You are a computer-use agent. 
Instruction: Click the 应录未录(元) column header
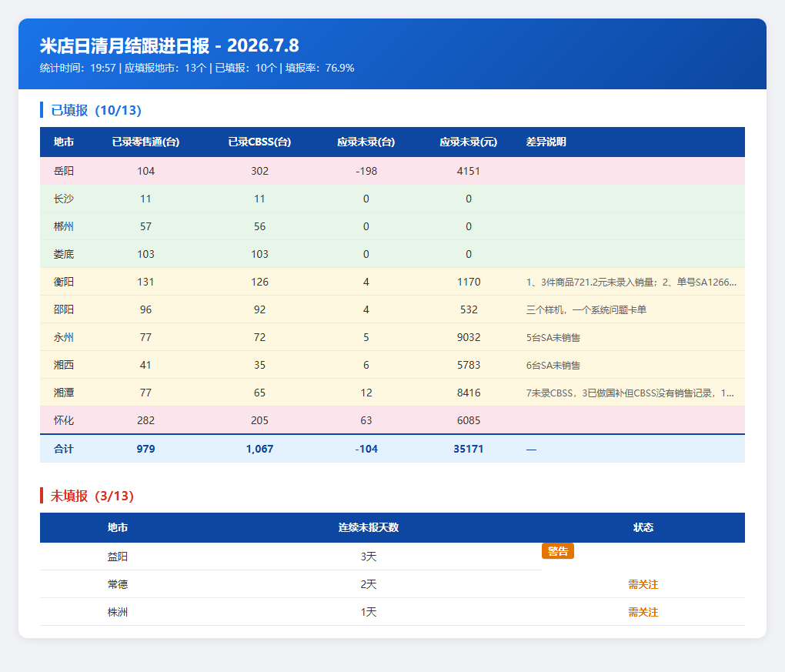tap(469, 142)
